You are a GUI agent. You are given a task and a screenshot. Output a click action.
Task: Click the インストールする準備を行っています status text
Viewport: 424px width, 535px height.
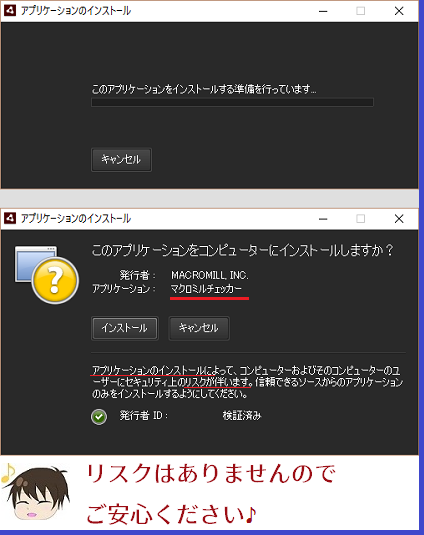pos(204,89)
